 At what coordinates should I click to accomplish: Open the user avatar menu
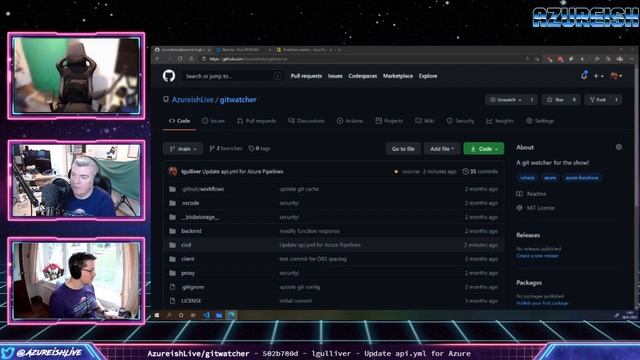pyautogui.click(x=616, y=76)
